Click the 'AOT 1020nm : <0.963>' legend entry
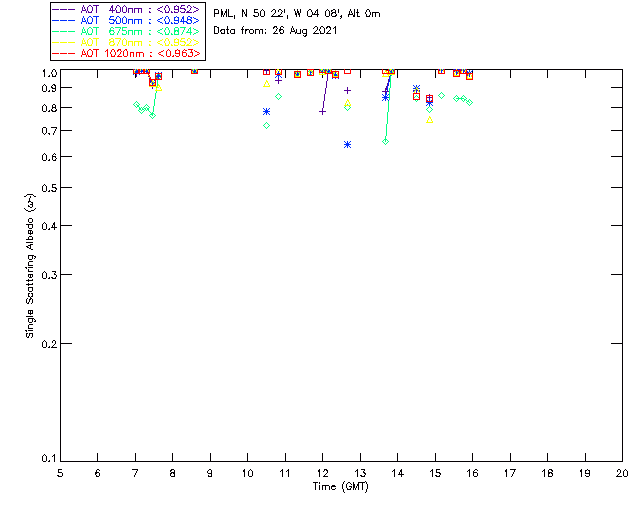 pyautogui.click(x=126, y=53)
